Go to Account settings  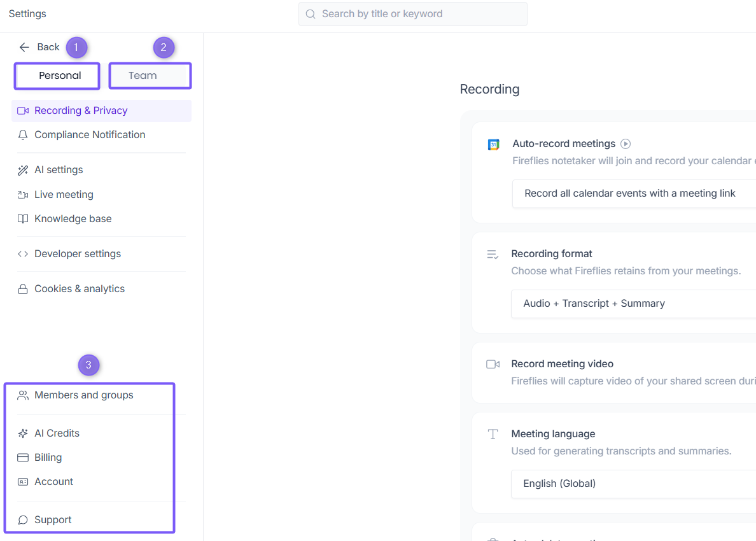point(53,482)
